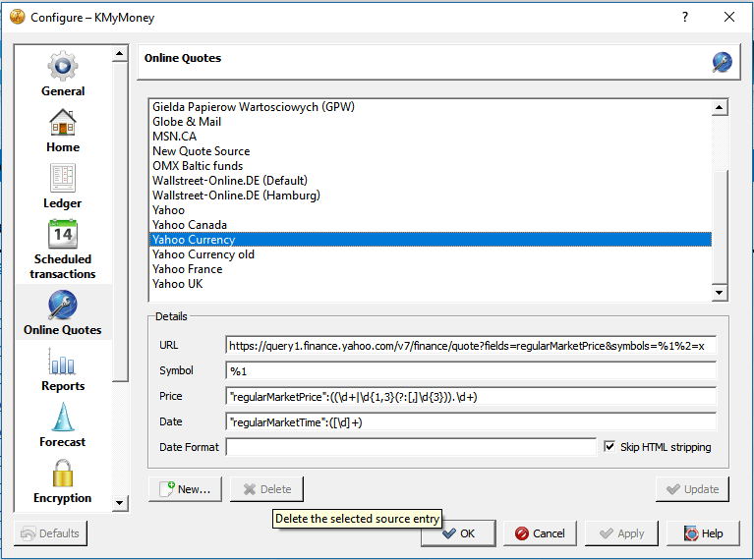
Task: Select Yahoo France source
Action: pos(431,269)
